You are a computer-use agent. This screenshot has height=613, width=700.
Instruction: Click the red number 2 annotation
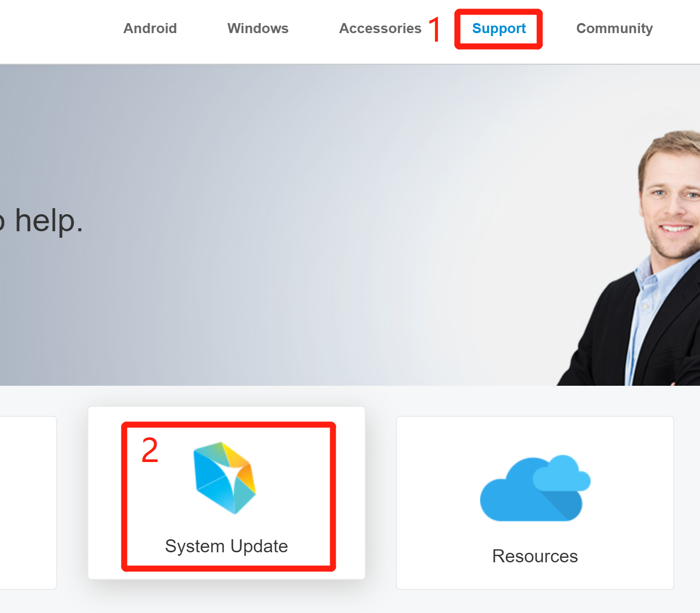(150, 450)
